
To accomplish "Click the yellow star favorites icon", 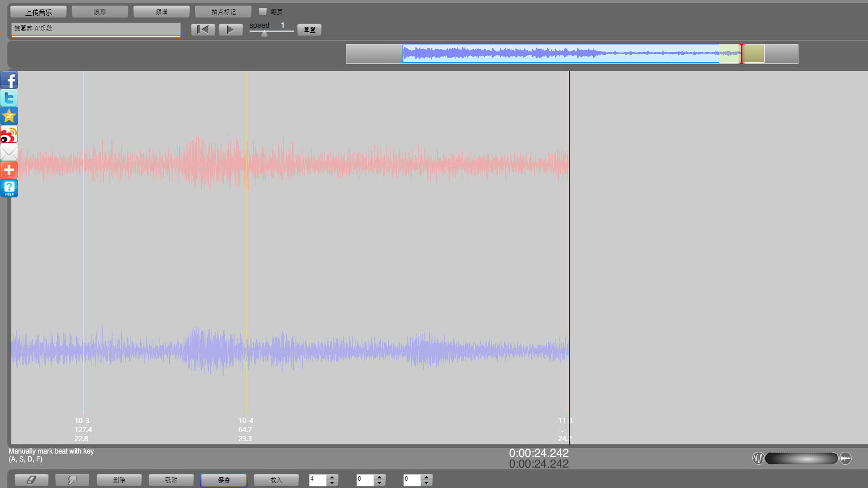I will [9, 116].
